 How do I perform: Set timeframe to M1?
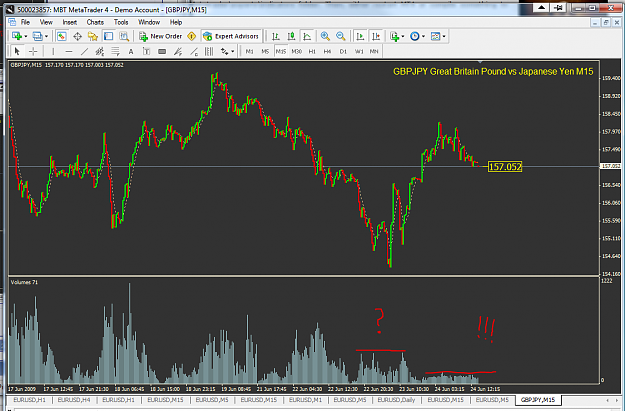250,51
